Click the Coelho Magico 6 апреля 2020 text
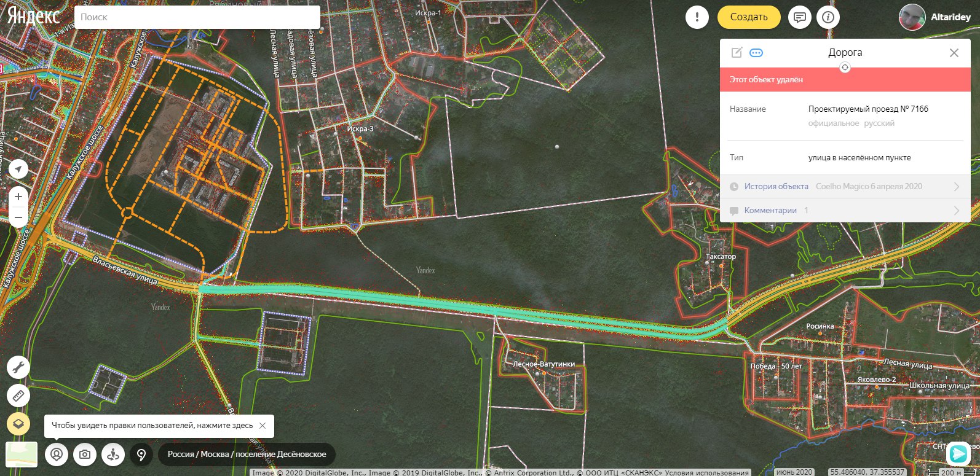980x476 pixels. [x=869, y=187]
